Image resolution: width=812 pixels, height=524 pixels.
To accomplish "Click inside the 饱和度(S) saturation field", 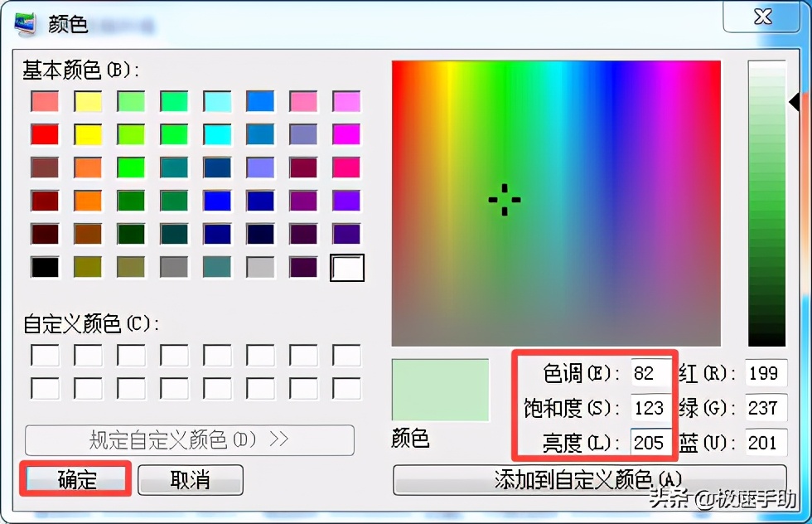I will coord(650,407).
